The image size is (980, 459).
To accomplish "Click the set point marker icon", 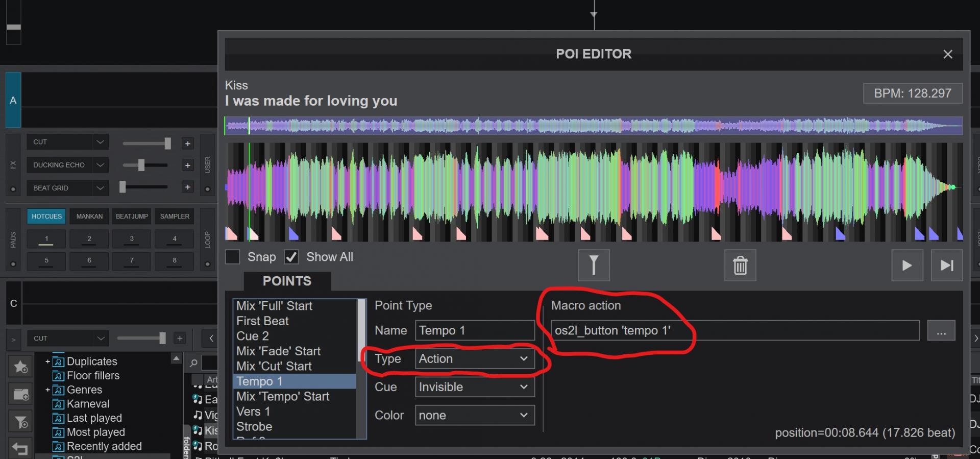I will pyautogui.click(x=594, y=265).
